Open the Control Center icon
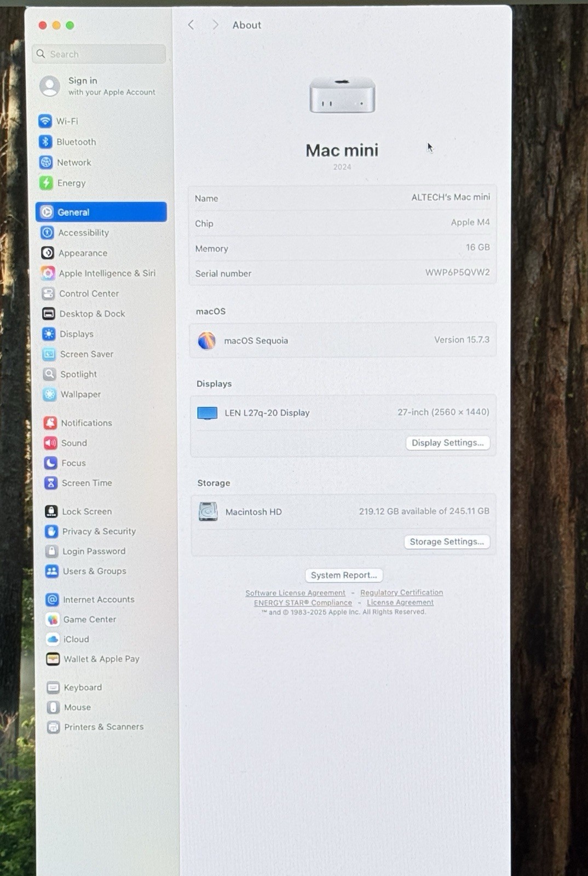 [48, 293]
